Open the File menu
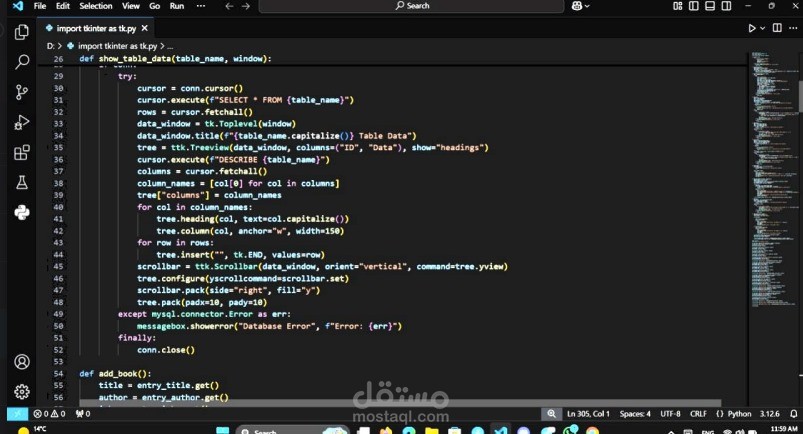 coord(40,6)
